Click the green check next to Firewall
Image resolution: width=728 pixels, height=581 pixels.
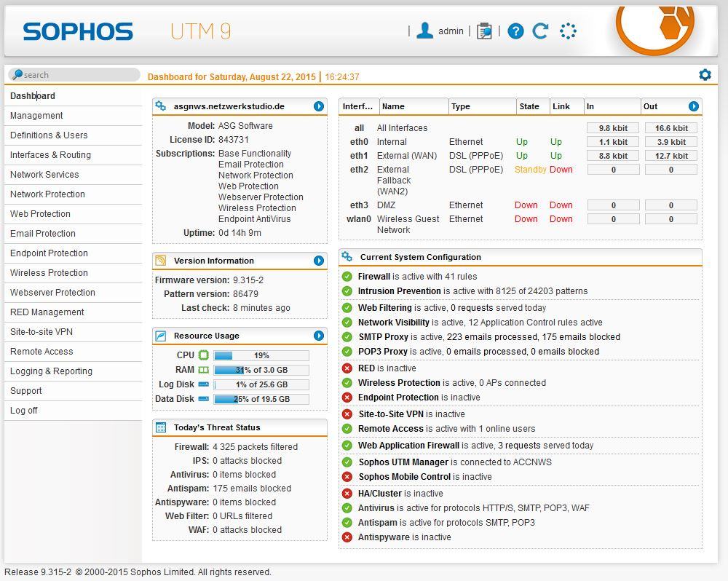(347, 277)
